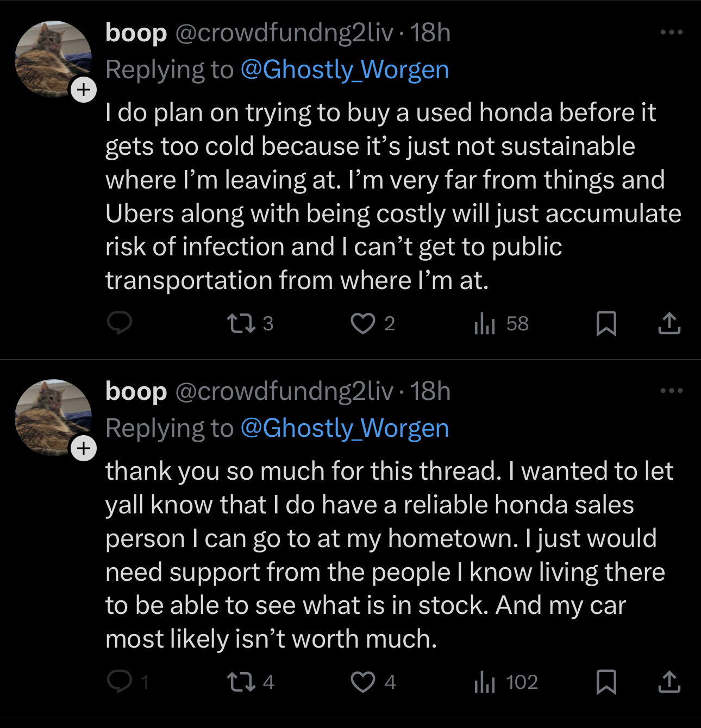Share the first tweet
701x728 pixels.
tap(669, 323)
